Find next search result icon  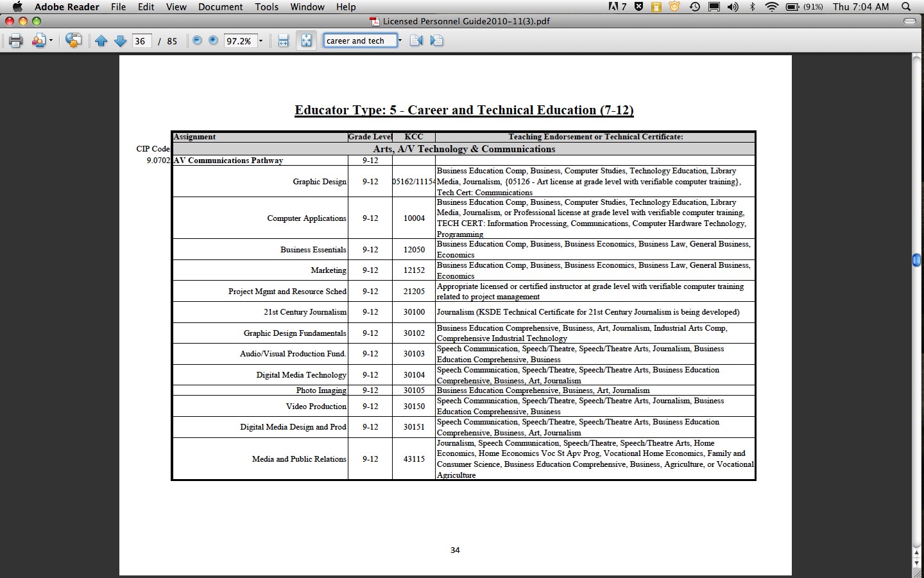point(437,41)
